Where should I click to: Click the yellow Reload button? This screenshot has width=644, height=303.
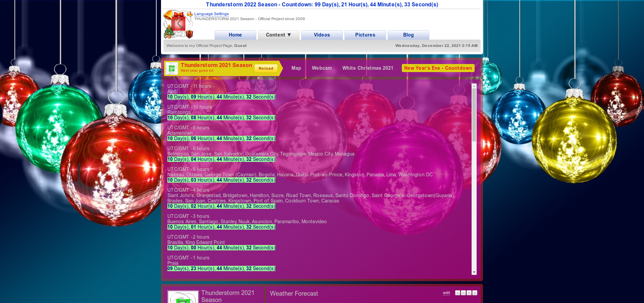[266, 68]
